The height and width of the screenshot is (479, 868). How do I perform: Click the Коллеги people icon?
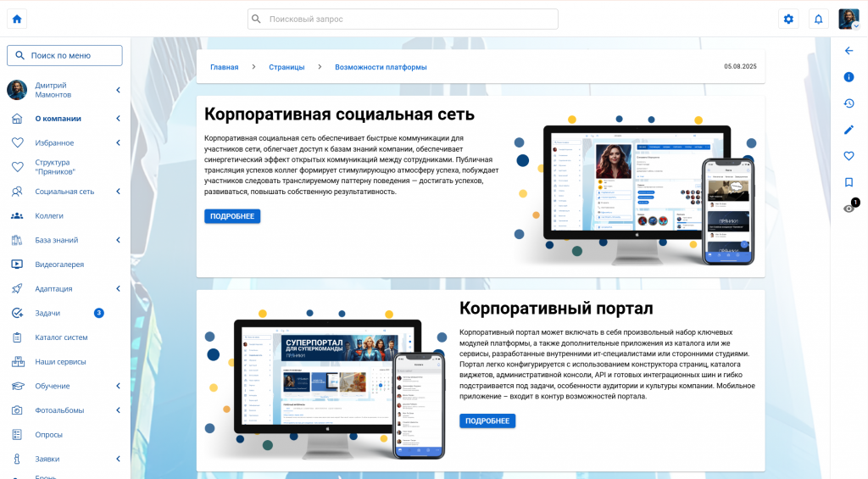[17, 216]
